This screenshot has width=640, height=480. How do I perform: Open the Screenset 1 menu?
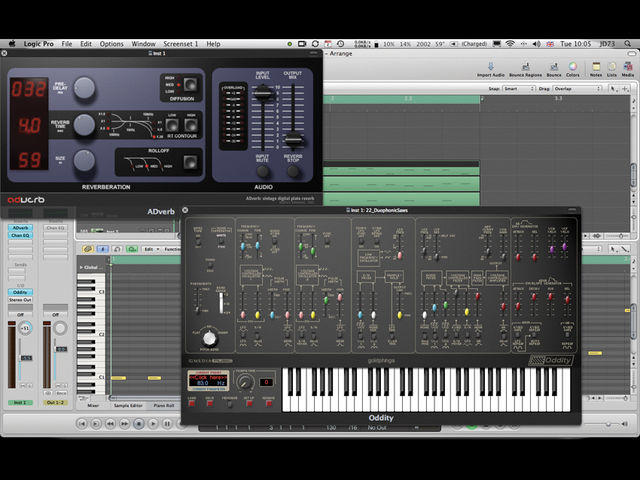(x=180, y=44)
